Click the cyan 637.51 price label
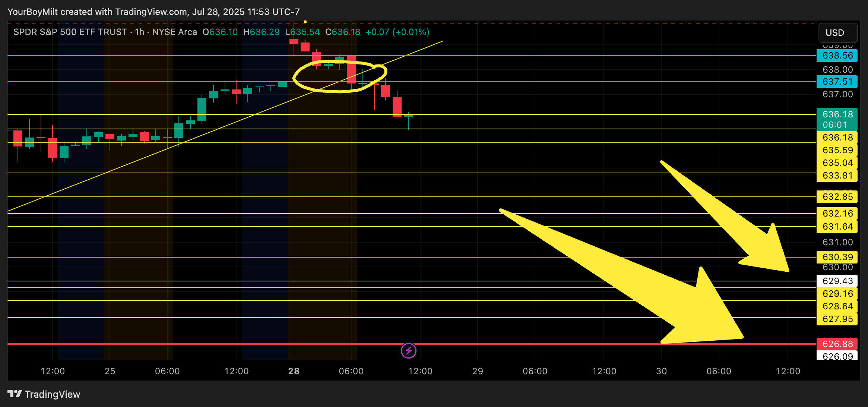This screenshot has height=407, width=868. coord(837,82)
